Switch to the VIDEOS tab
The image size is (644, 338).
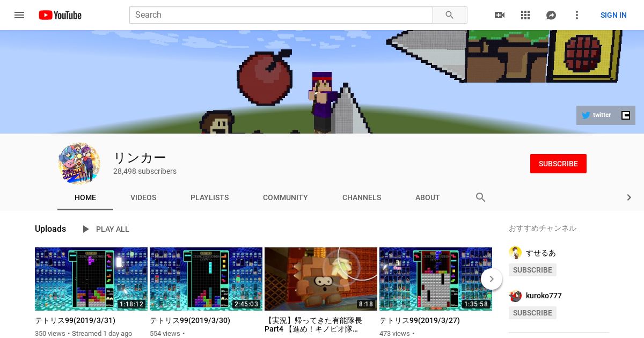click(x=143, y=197)
